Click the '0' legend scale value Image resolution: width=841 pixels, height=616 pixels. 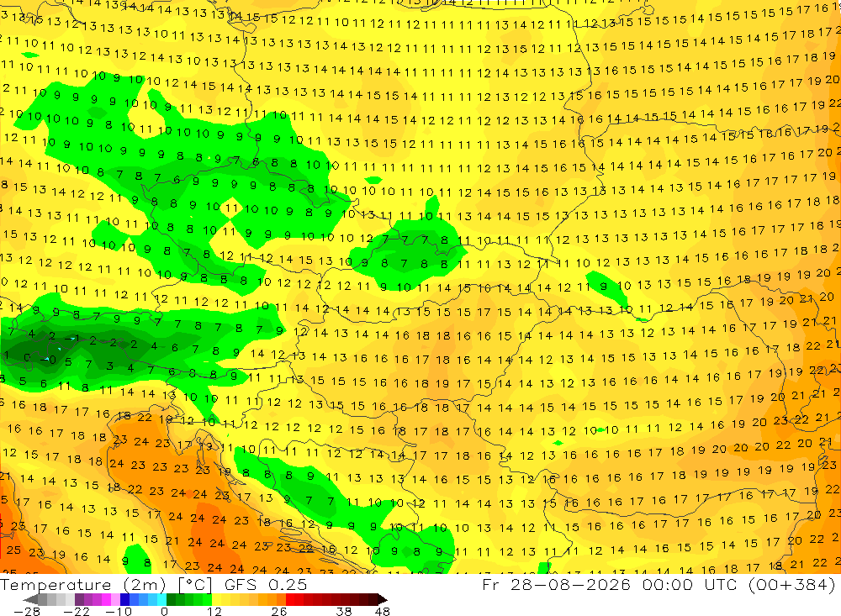164,612
